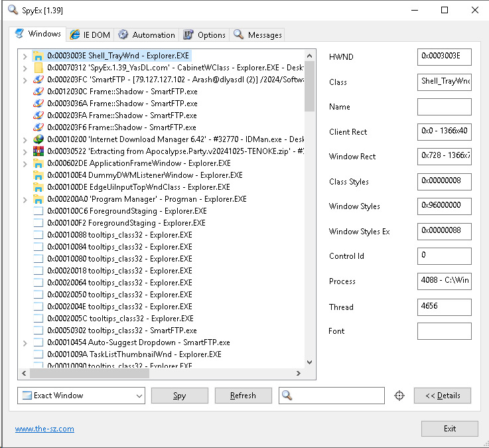This screenshot has width=489, height=448.
Task: Select the 0x0002004E tooltips_class32 row
Action: (119, 307)
